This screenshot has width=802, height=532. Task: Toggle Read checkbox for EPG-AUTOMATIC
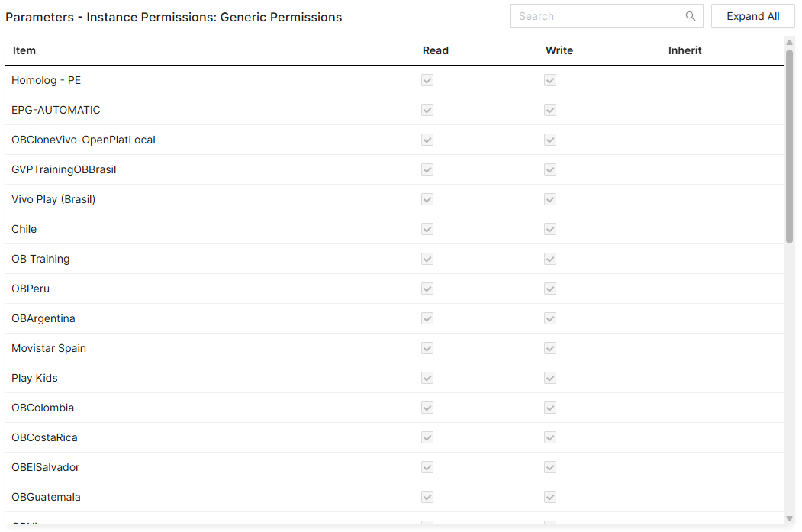tap(427, 110)
